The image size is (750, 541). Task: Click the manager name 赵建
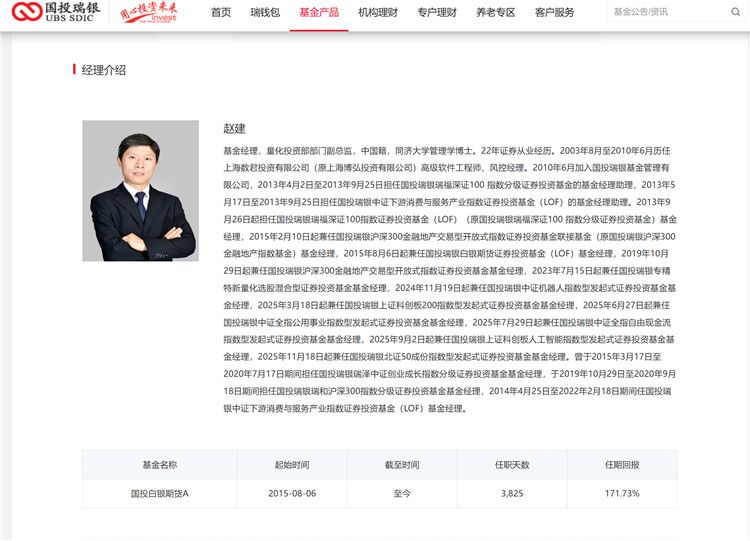(x=234, y=129)
